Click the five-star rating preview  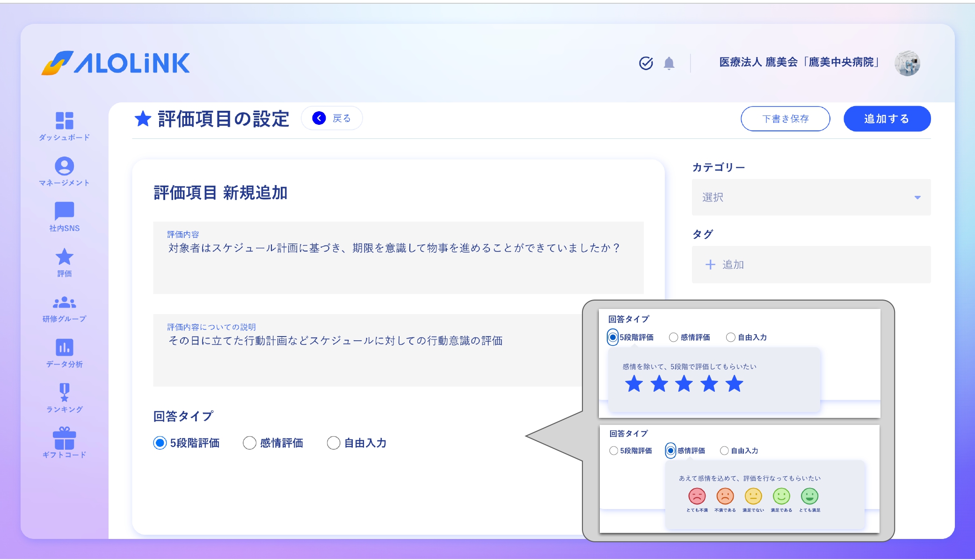click(x=684, y=384)
